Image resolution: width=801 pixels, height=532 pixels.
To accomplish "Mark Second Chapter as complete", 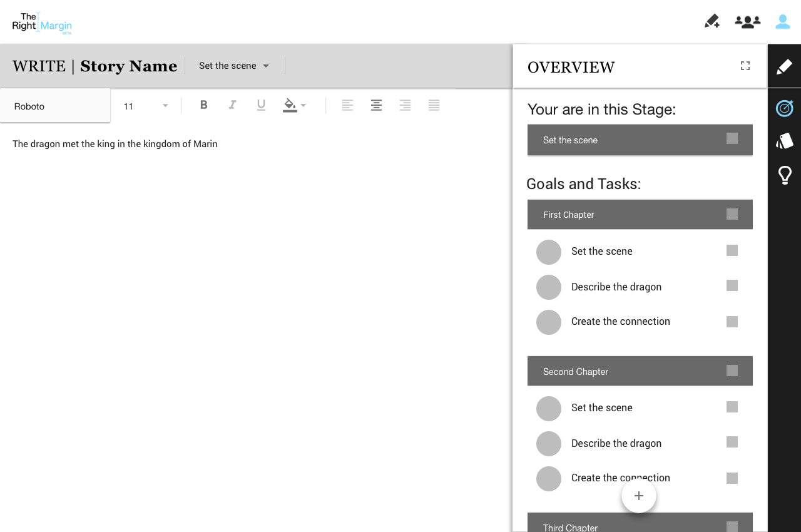I will tap(732, 371).
